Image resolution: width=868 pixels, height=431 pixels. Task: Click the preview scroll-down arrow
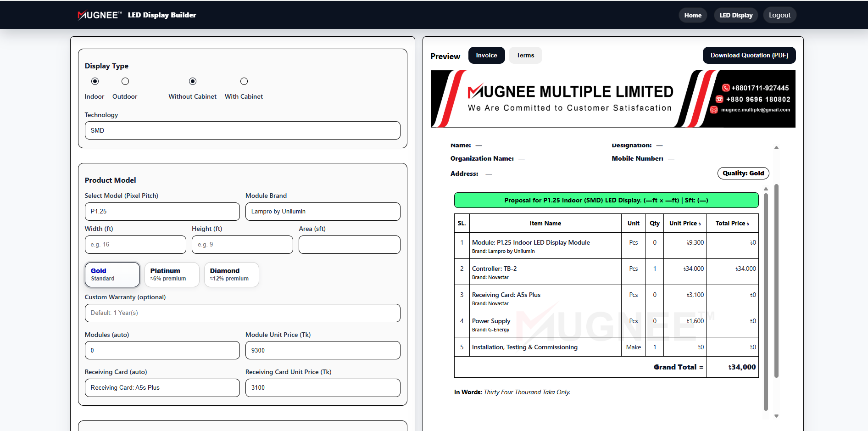(776, 416)
